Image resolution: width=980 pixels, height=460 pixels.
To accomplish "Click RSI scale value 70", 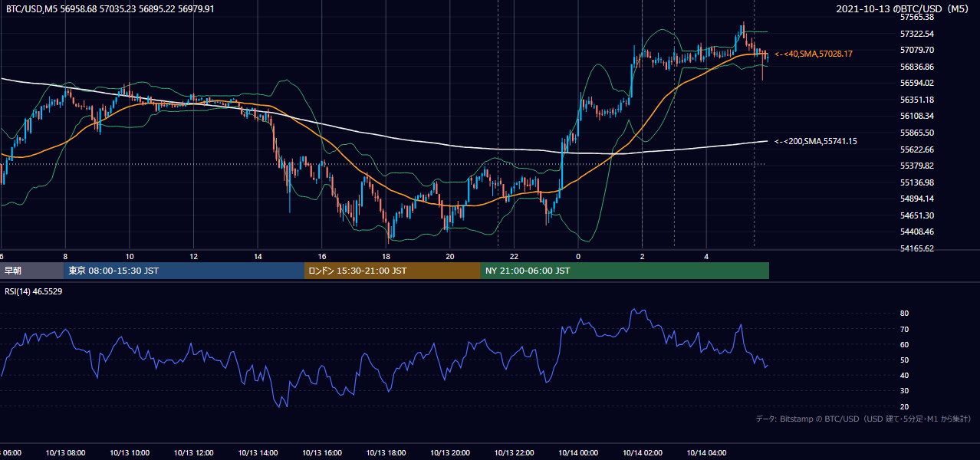I will [x=904, y=329].
